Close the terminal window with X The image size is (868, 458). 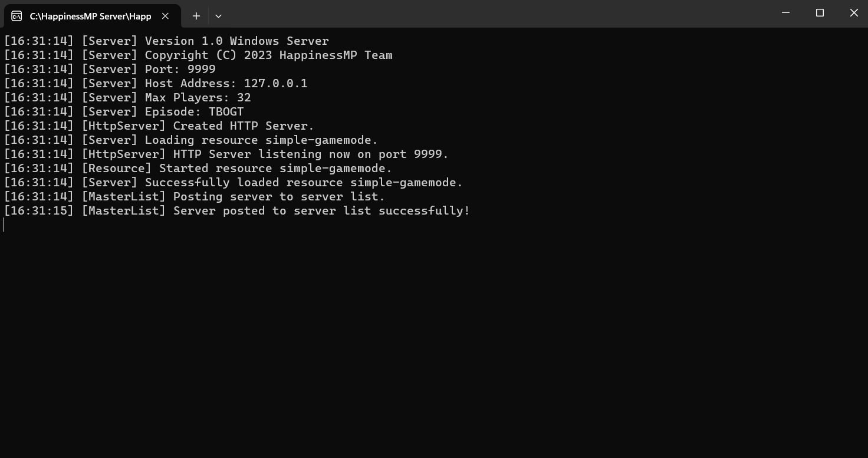[x=853, y=13]
